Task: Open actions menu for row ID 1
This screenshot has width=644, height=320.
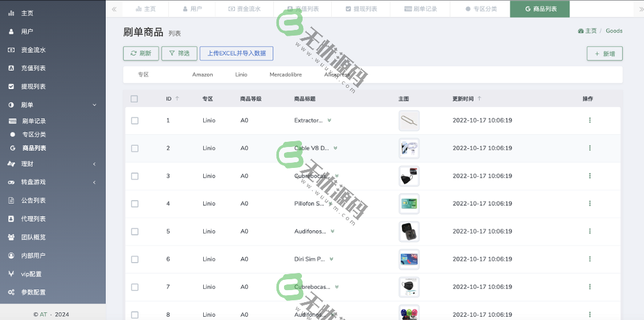Action: coord(590,120)
